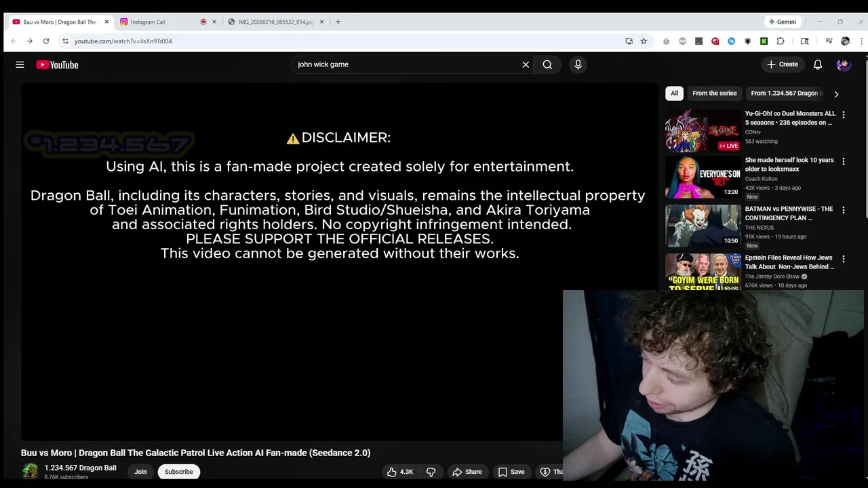Open 'BATMAN vs PENNYWISE' video title
Viewport: 868px width, 488px height.
pyautogui.click(x=789, y=213)
